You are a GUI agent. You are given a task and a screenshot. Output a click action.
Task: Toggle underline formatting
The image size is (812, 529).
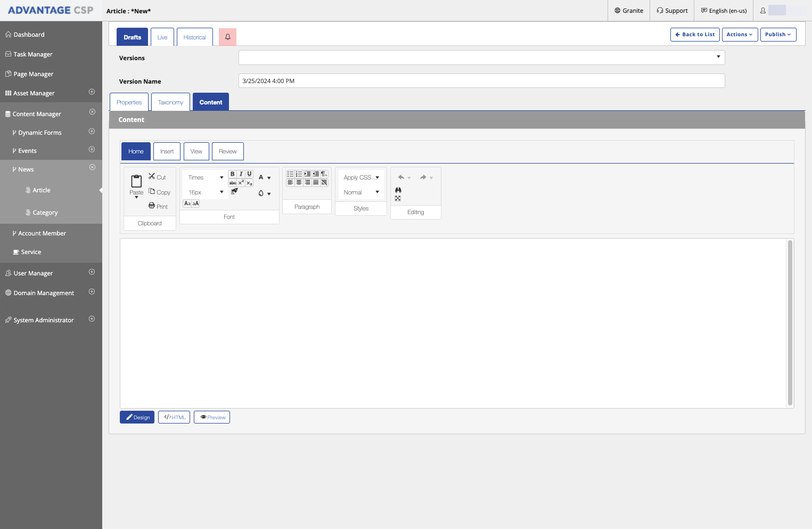(x=249, y=174)
